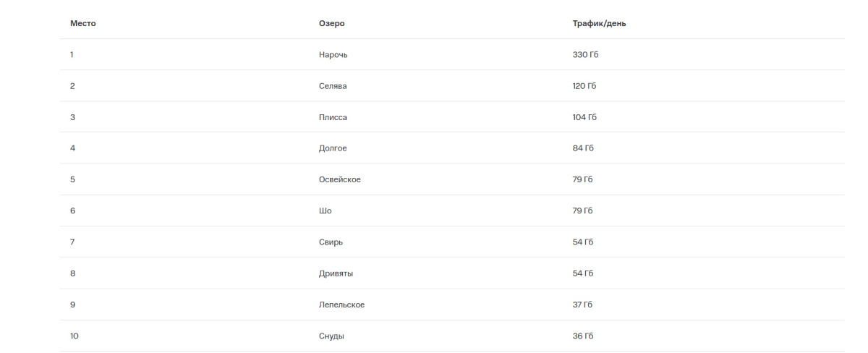Click the "104 Гб" value

(584, 117)
